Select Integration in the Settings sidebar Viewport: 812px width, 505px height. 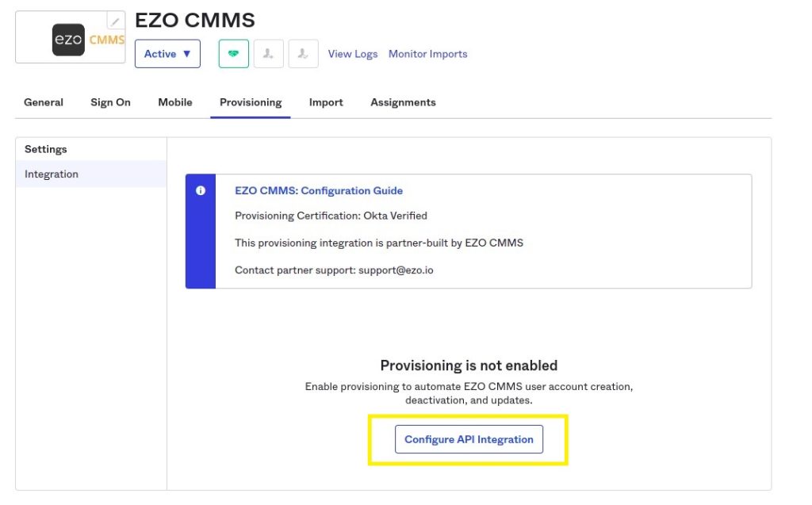pyautogui.click(x=91, y=174)
